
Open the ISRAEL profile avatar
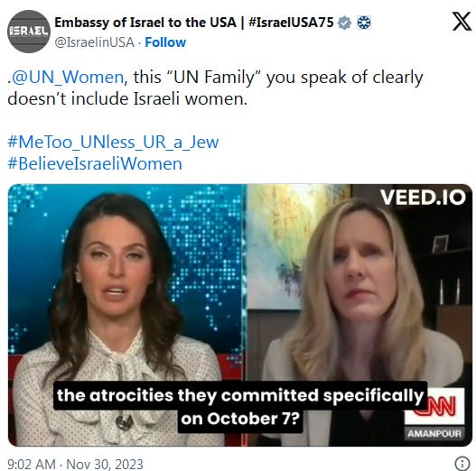(29, 32)
